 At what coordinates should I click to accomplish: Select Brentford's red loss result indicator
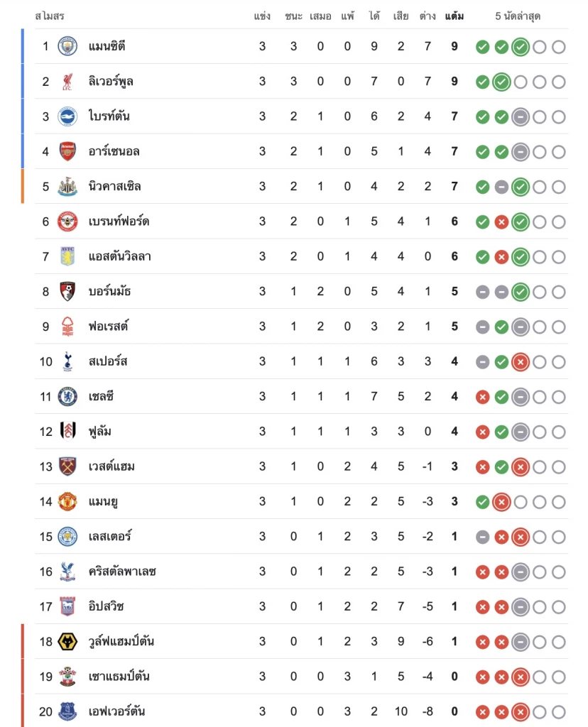tap(501, 222)
